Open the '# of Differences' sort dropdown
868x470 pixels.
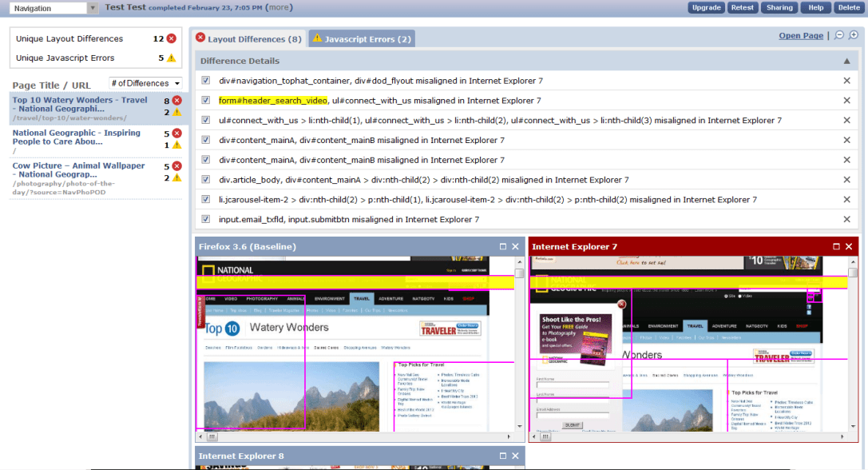coord(145,83)
